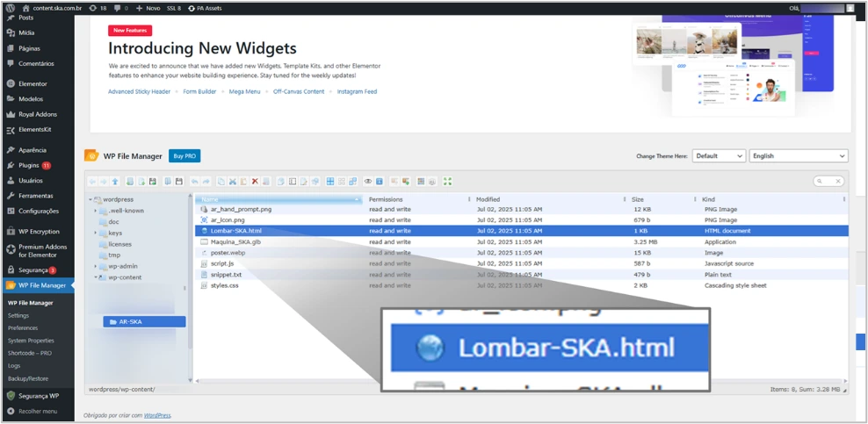Show file info with the blue info icon

[380, 182]
